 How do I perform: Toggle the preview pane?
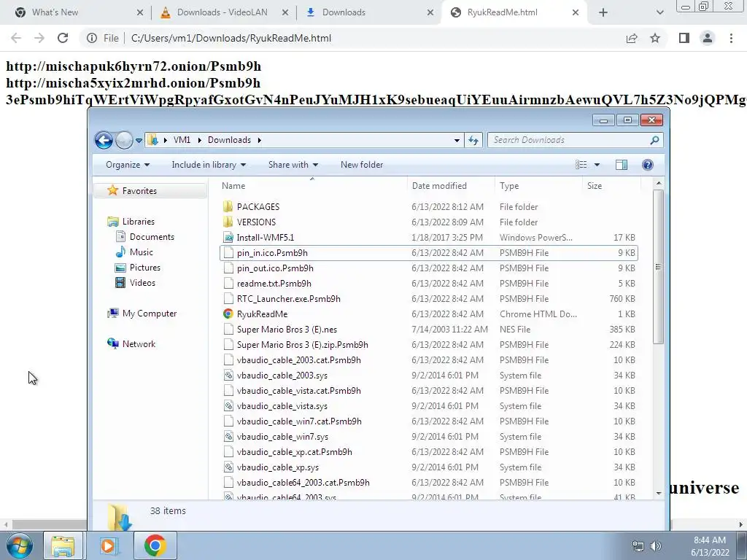pyautogui.click(x=622, y=165)
